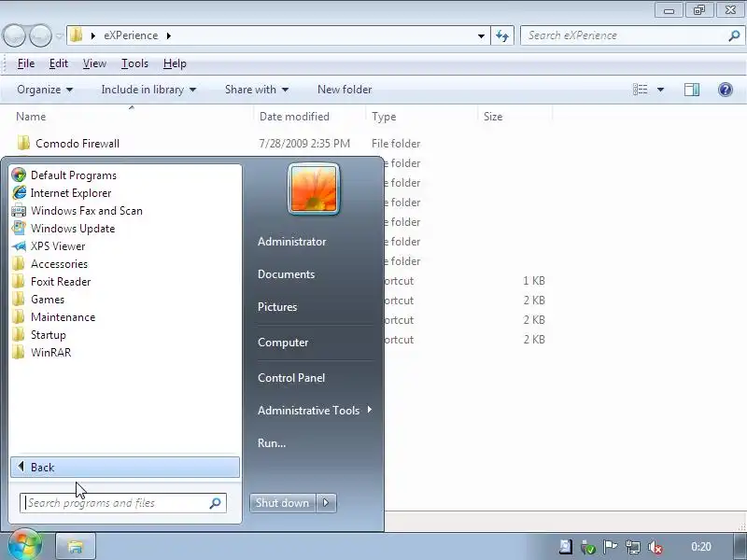Open Pictures from the Start menu
Image resolution: width=747 pixels, height=560 pixels.
pos(277,307)
